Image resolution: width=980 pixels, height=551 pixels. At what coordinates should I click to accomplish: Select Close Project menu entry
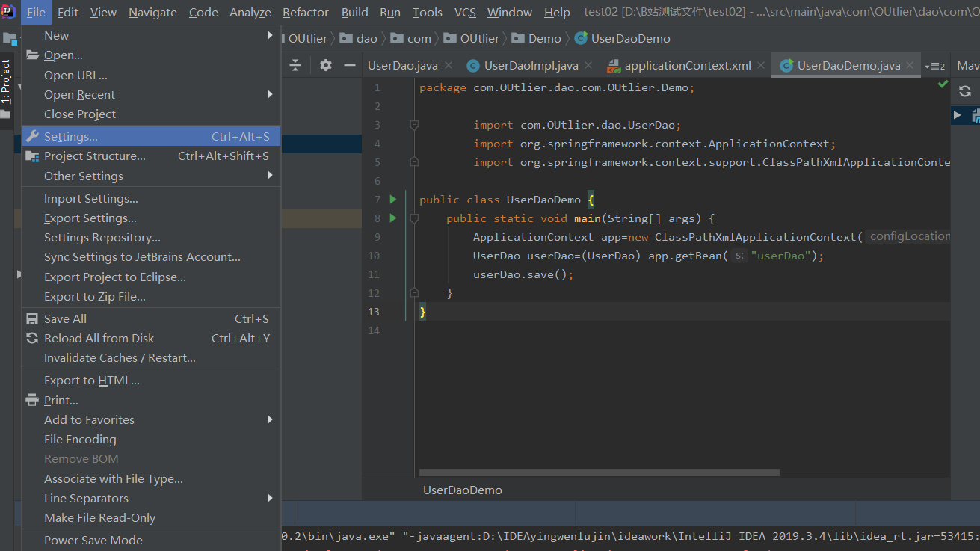[150, 114]
